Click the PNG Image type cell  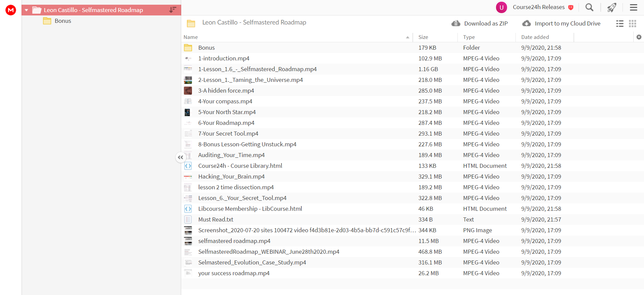[478, 230]
